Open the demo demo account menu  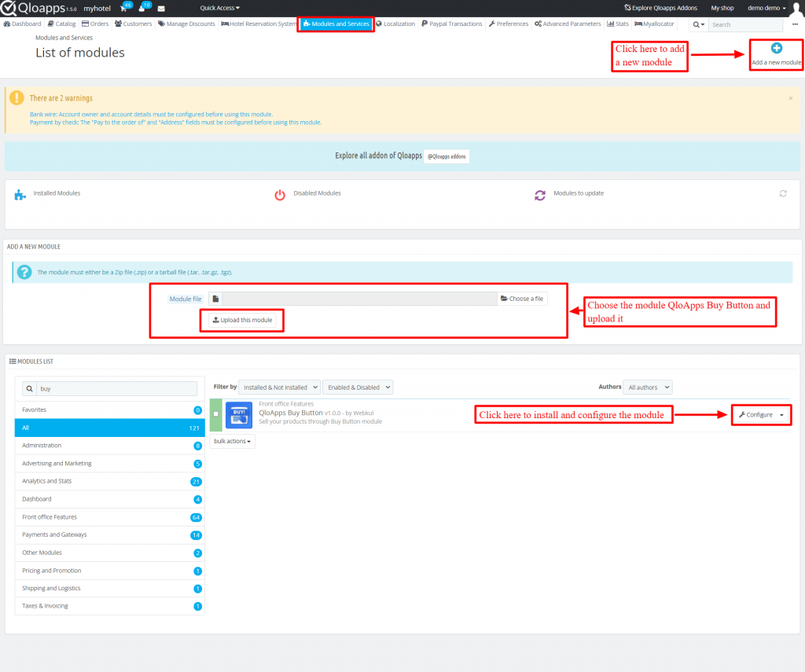[x=766, y=8]
